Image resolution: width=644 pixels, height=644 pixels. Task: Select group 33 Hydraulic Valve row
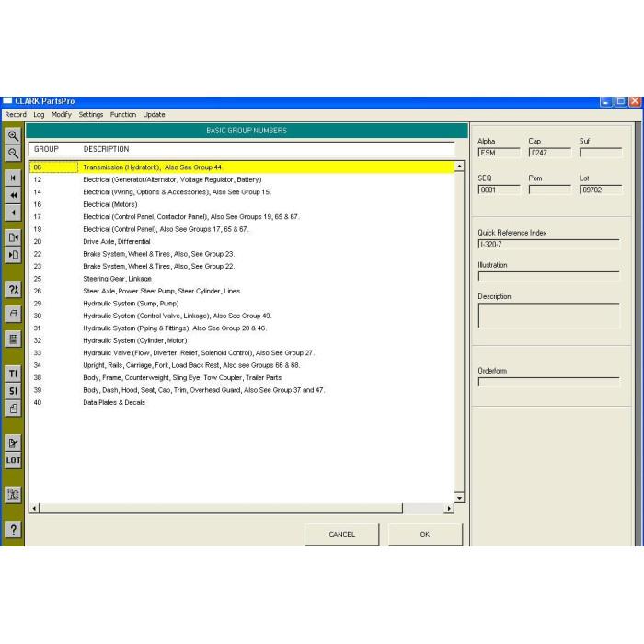click(x=242, y=352)
